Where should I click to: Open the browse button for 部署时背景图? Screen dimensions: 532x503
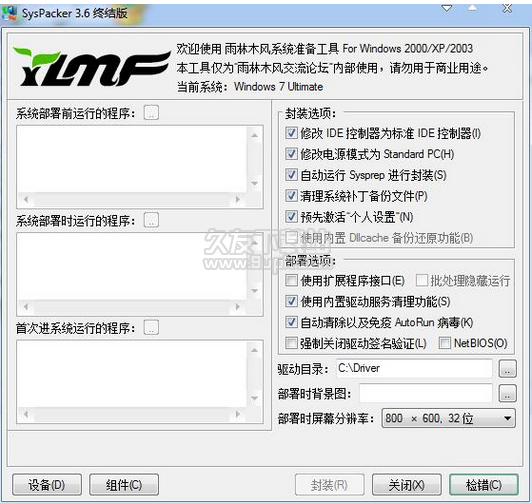507,393
